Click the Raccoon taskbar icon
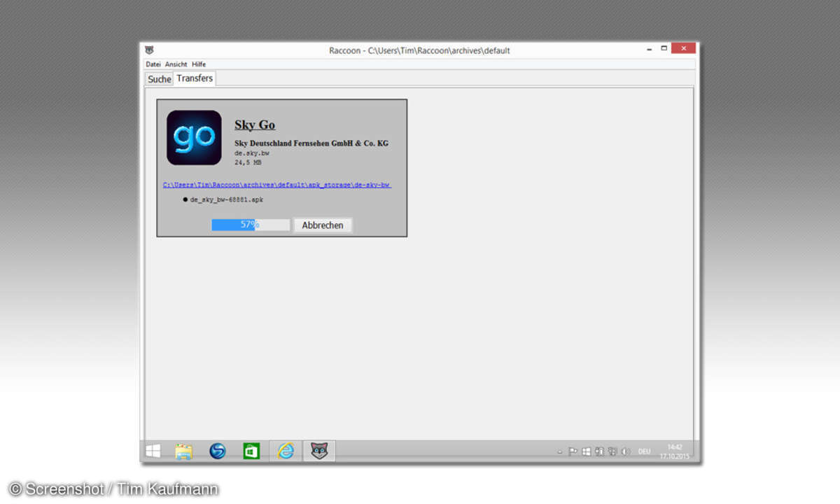This screenshot has height=504, width=840. click(x=319, y=451)
